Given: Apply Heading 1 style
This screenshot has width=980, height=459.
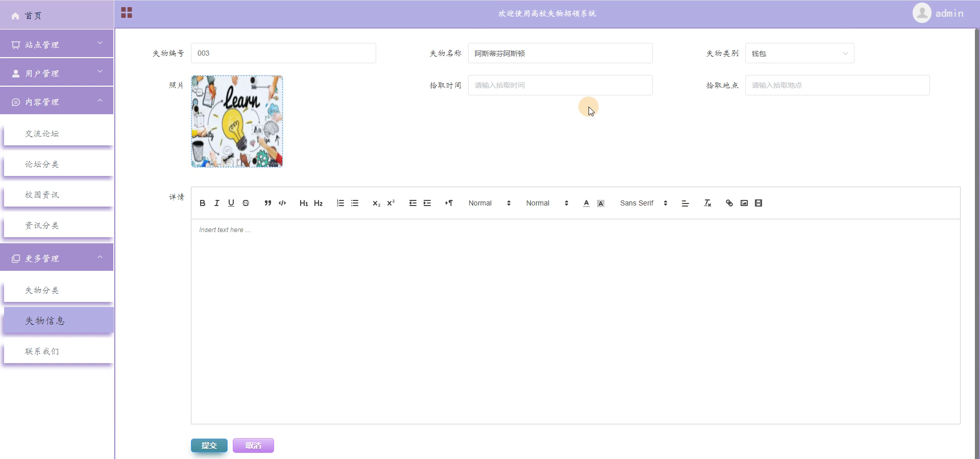Looking at the screenshot, I should point(304,203).
